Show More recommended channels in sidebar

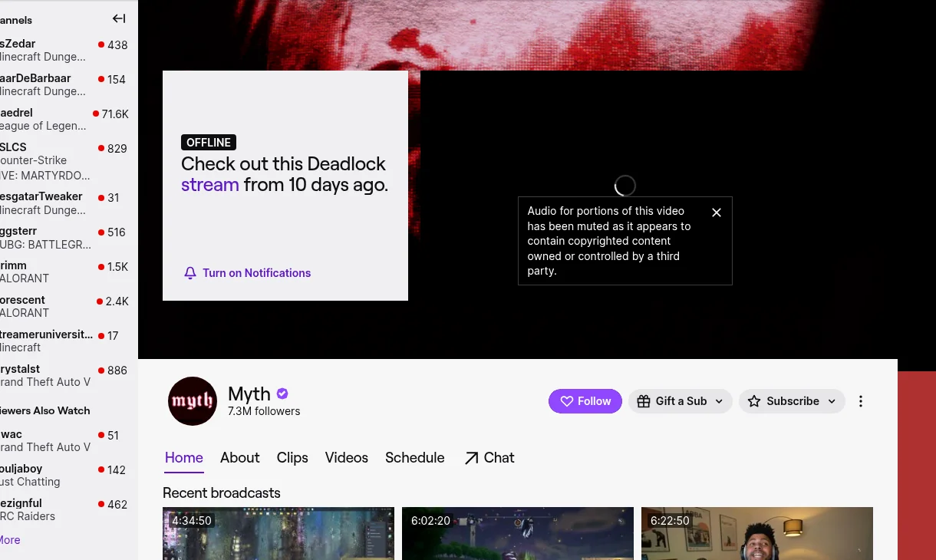(9, 540)
